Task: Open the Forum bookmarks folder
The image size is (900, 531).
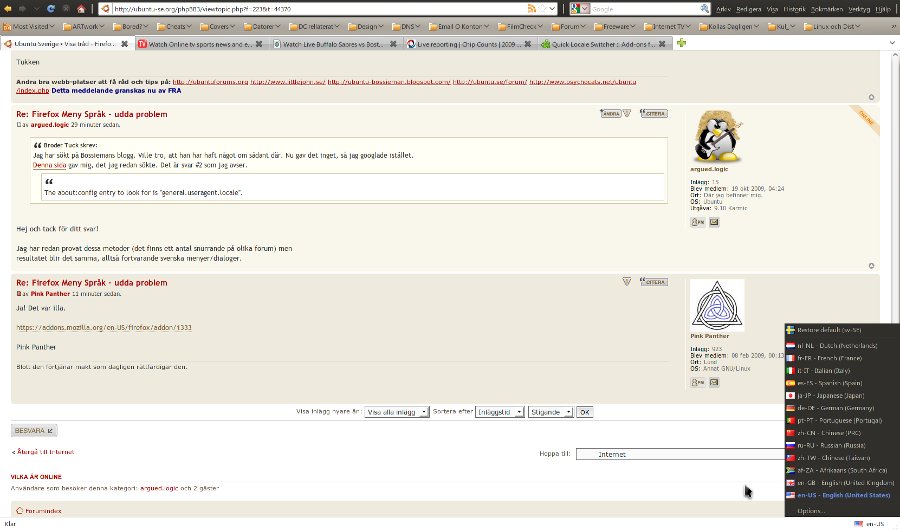Action: tap(568, 26)
